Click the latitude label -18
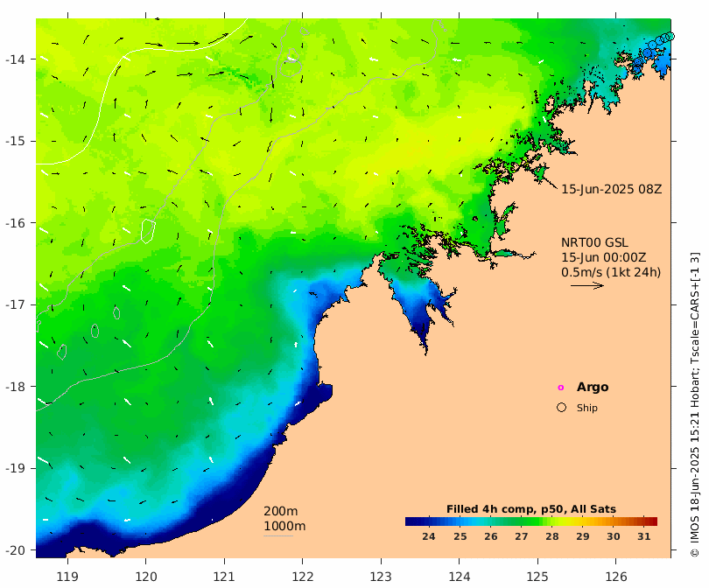The height and width of the screenshot is (588, 709). click(15, 387)
